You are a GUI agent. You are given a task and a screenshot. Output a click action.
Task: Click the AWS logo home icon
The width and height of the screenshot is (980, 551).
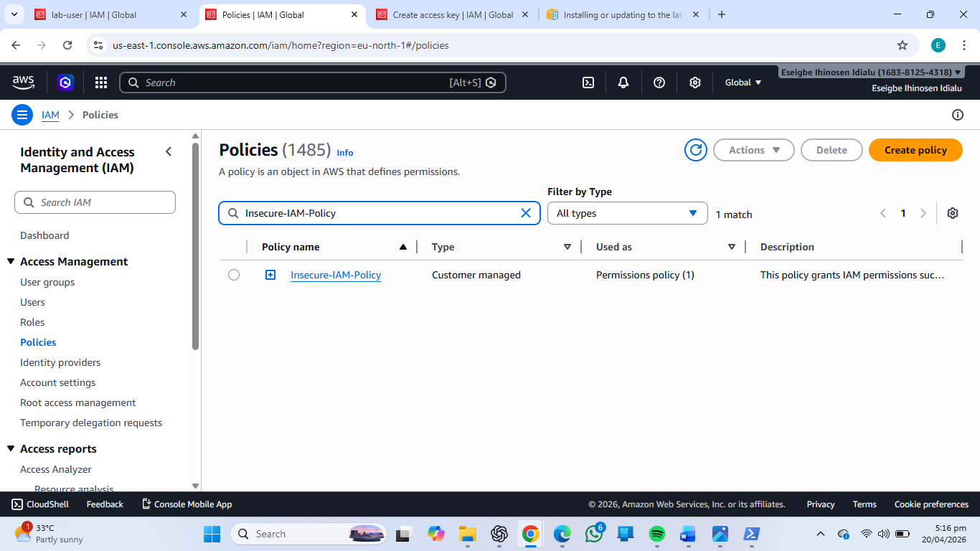point(24,83)
